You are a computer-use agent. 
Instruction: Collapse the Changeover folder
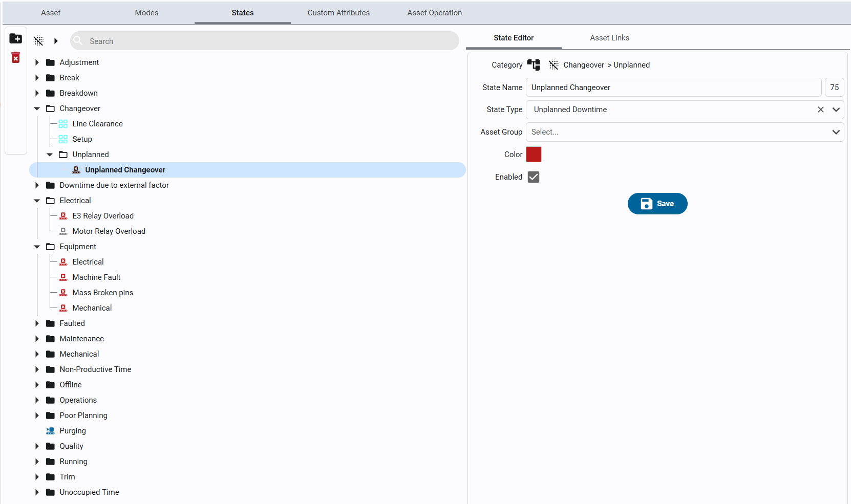pos(37,108)
